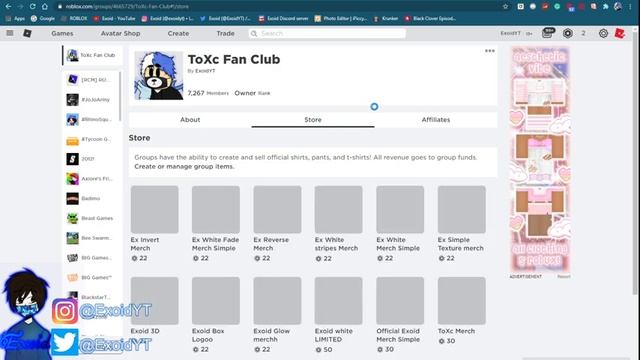This screenshot has width=640, height=360.
Task: Open the Ex Reverse Merch item
Action: point(277,224)
